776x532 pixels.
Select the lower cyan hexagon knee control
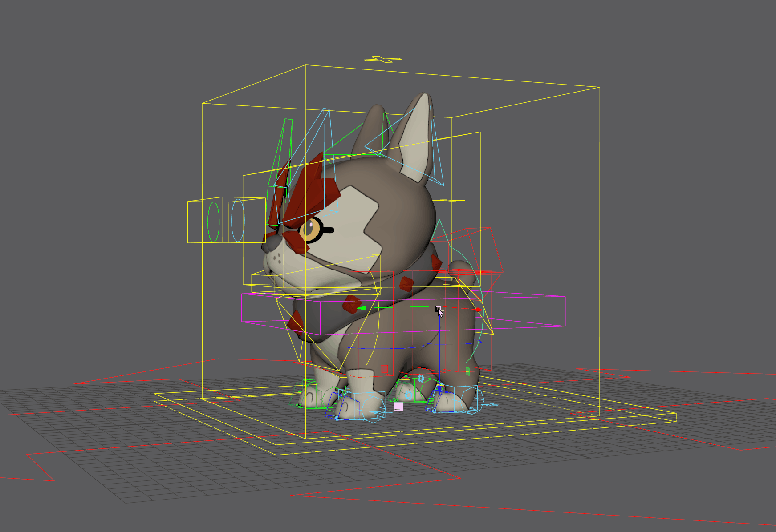[409, 394]
